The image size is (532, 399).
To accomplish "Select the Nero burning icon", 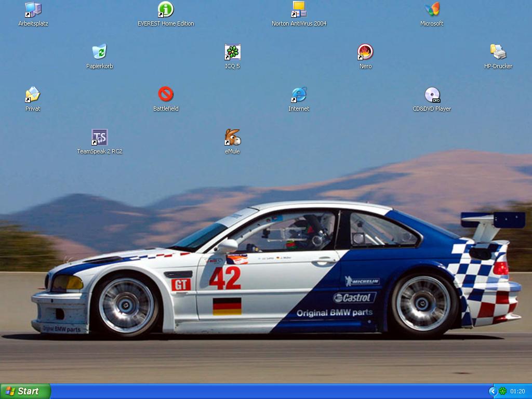I will coord(365,52).
